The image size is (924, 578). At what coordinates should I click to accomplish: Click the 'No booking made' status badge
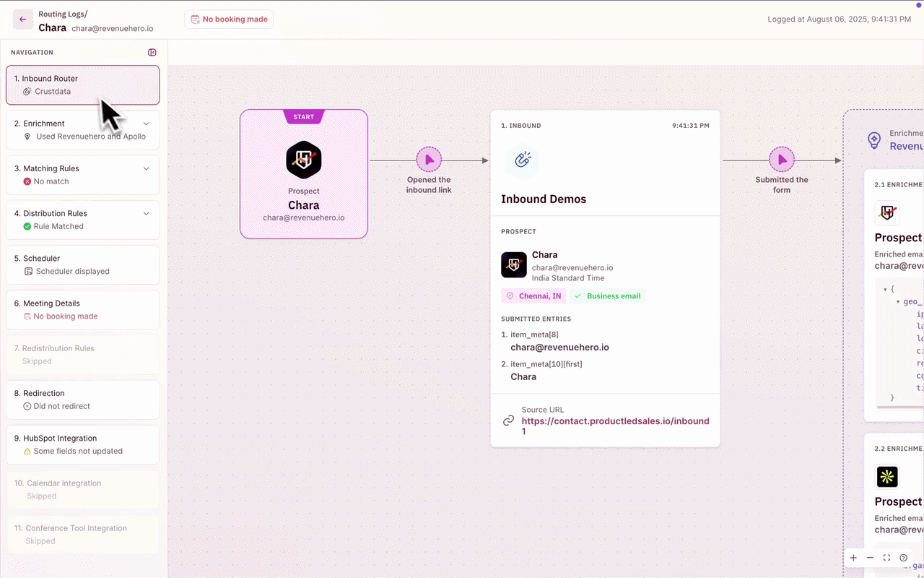(x=229, y=20)
